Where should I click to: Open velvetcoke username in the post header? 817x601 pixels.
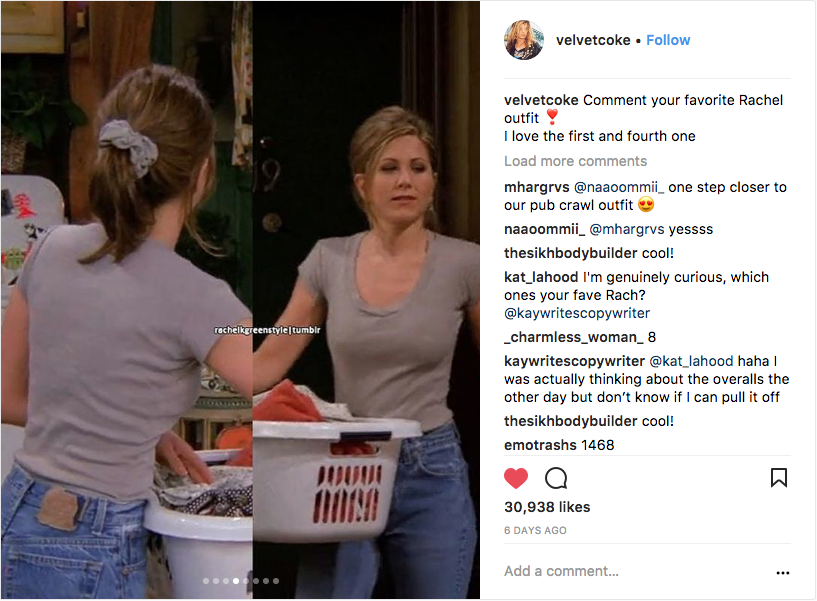[593, 40]
